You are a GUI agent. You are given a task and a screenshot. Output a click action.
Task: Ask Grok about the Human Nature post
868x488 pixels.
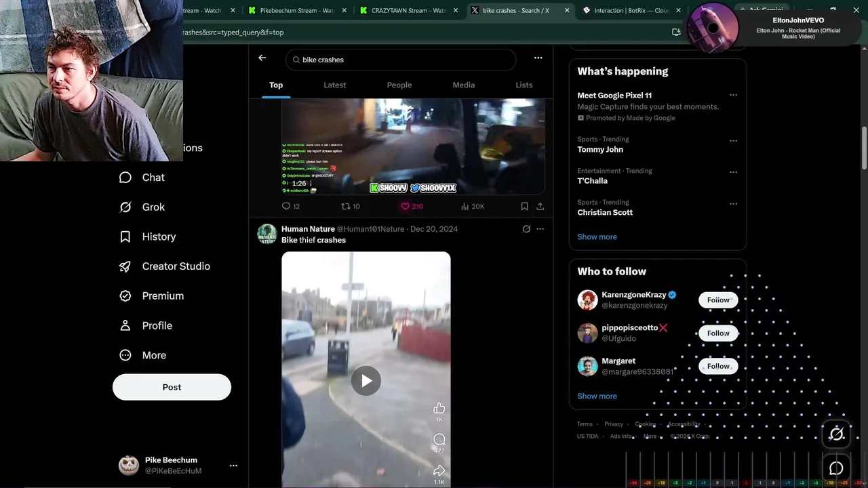point(526,229)
